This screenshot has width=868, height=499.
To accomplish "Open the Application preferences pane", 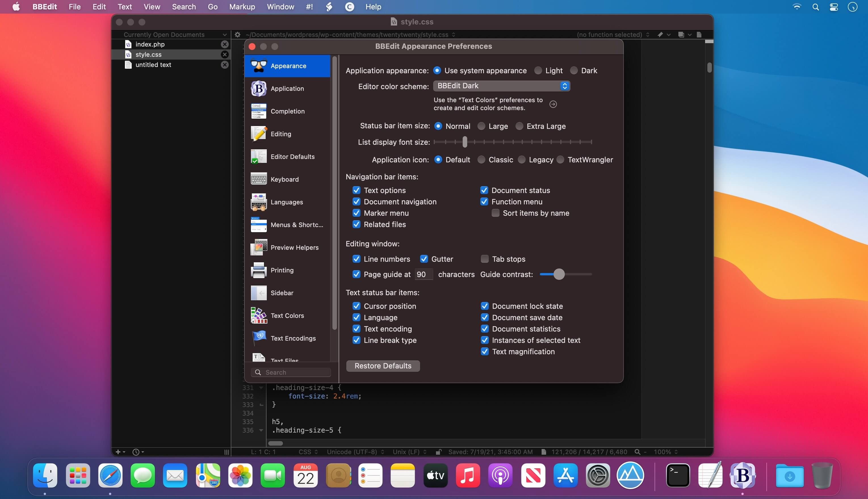I will (x=287, y=89).
